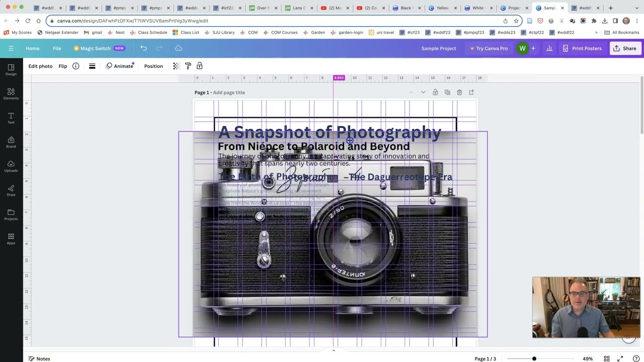
Task: Open the Notes panel
Action: coord(39,358)
